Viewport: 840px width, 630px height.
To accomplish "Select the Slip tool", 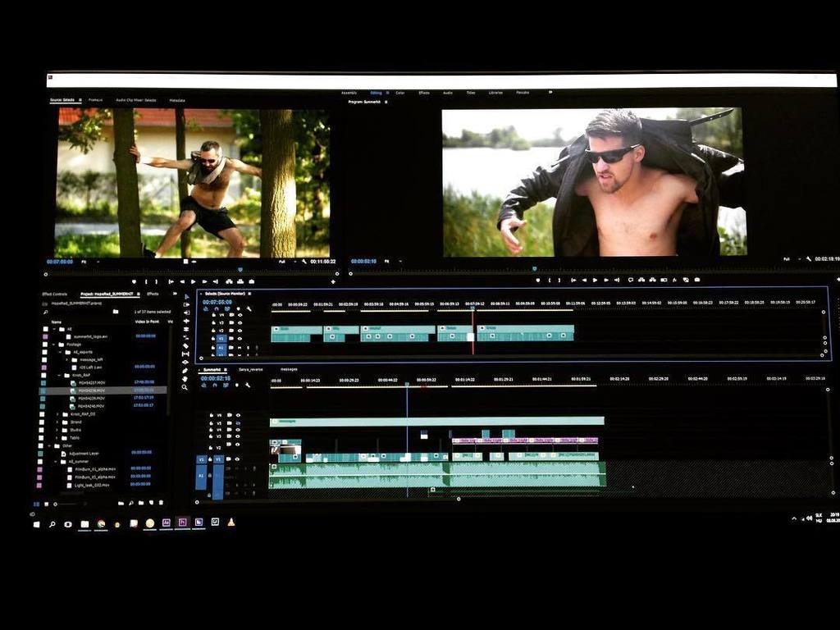I will (x=185, y=354).
